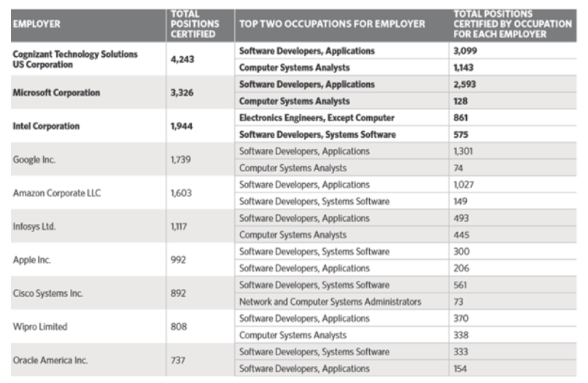
Task: Select Computer Systems Analysts in Infosys row
Action: click(341, 234)
